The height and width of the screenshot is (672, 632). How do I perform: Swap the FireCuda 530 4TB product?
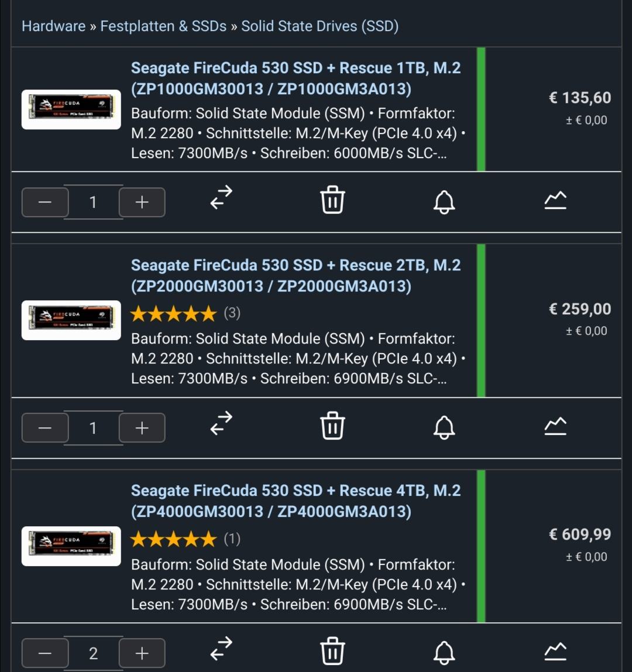[221, 650]
